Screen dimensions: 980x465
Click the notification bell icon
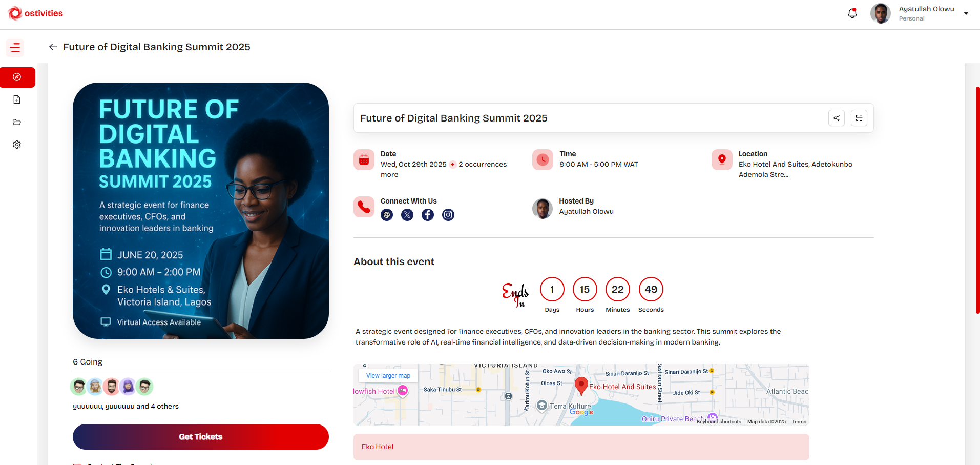point(852,13)
